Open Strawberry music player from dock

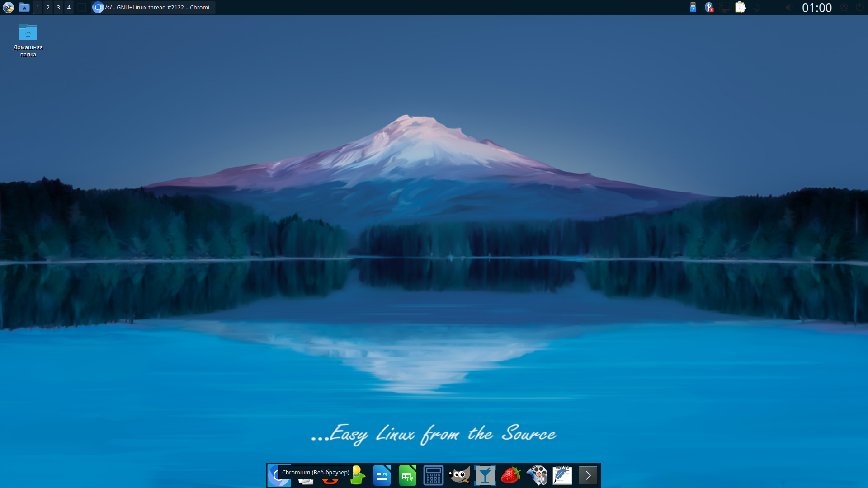click(511, 475)
